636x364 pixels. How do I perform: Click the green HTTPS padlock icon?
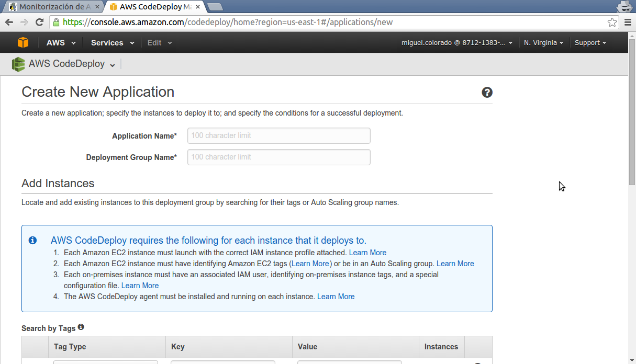coord(56,22)
